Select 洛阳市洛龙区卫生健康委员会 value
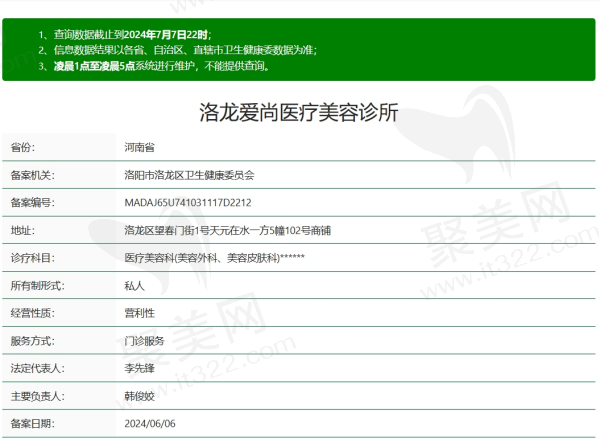The width and height of the screenshot is (600, 438). coord(189,175)
